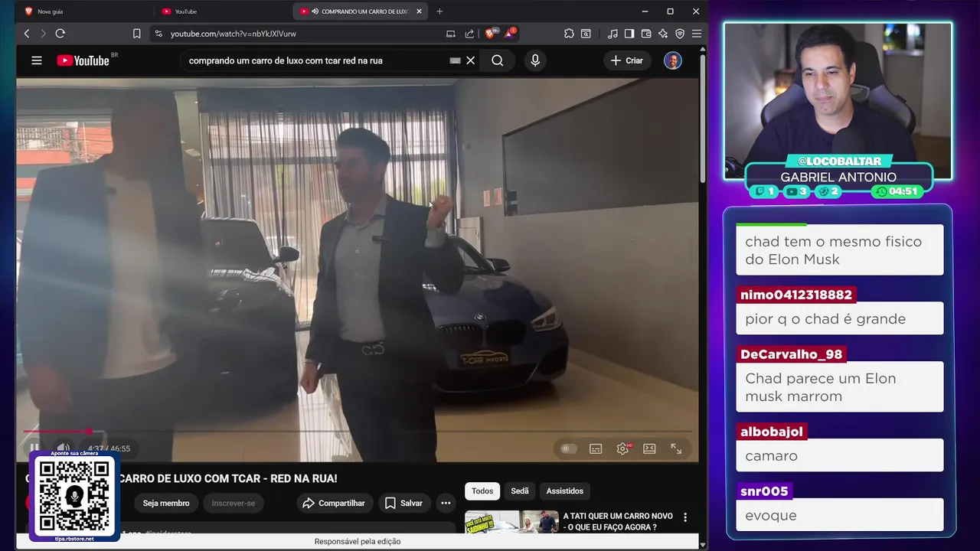Click the address bar URL
Viewport: 980px width, 551px height.
click(234, 34)
